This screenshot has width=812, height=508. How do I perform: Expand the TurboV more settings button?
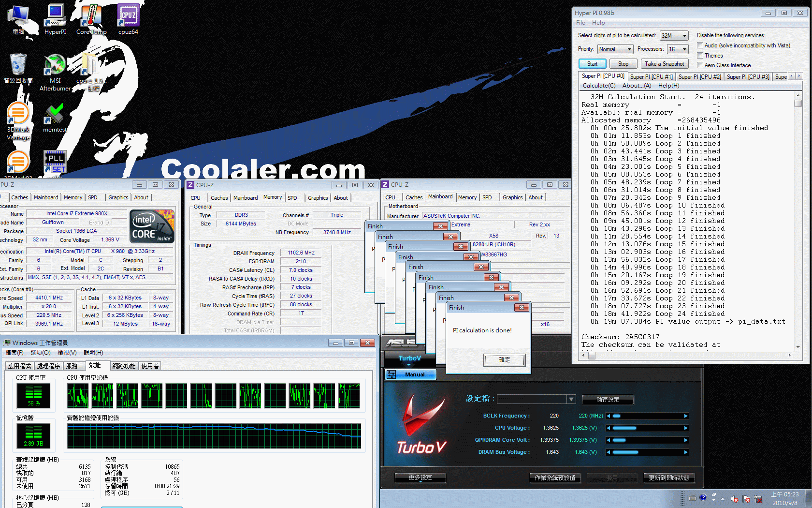coord(420,478)
